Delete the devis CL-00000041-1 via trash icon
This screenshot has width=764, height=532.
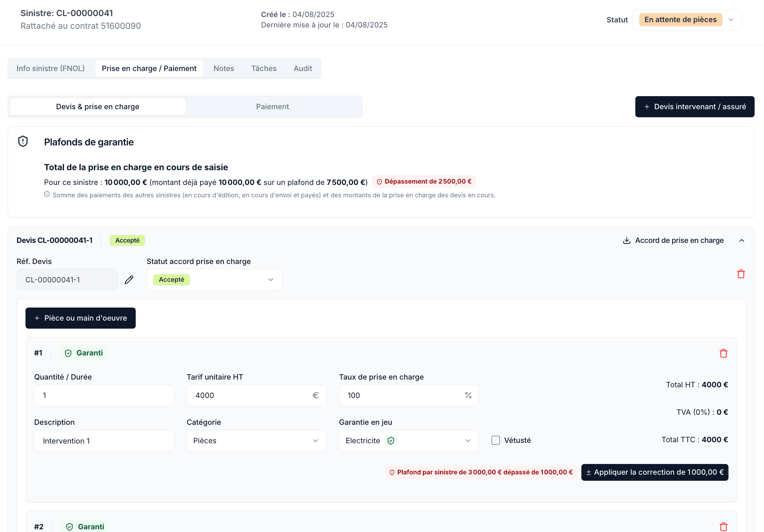click(741, 274)
